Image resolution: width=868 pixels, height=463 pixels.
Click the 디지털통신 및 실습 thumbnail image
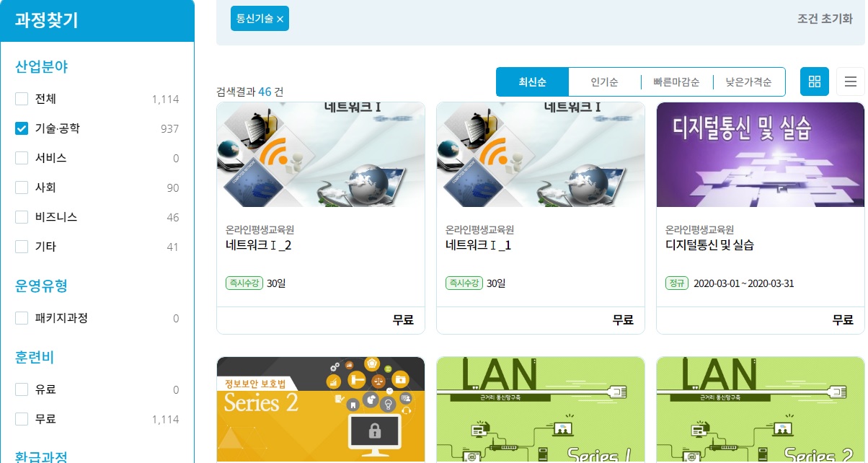point(761,154)
